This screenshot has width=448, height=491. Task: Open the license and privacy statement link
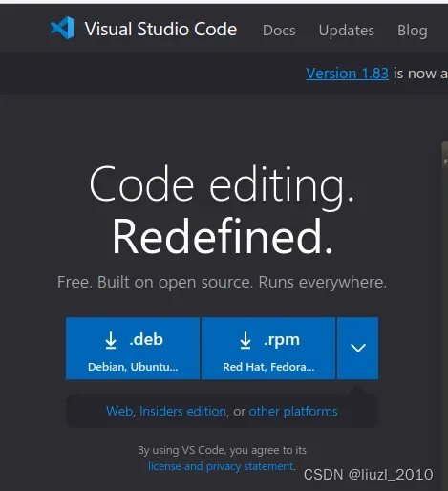[x=222, y=466]
